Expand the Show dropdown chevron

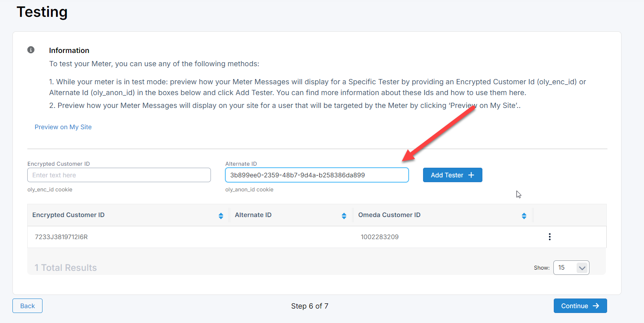coord(582,268)
